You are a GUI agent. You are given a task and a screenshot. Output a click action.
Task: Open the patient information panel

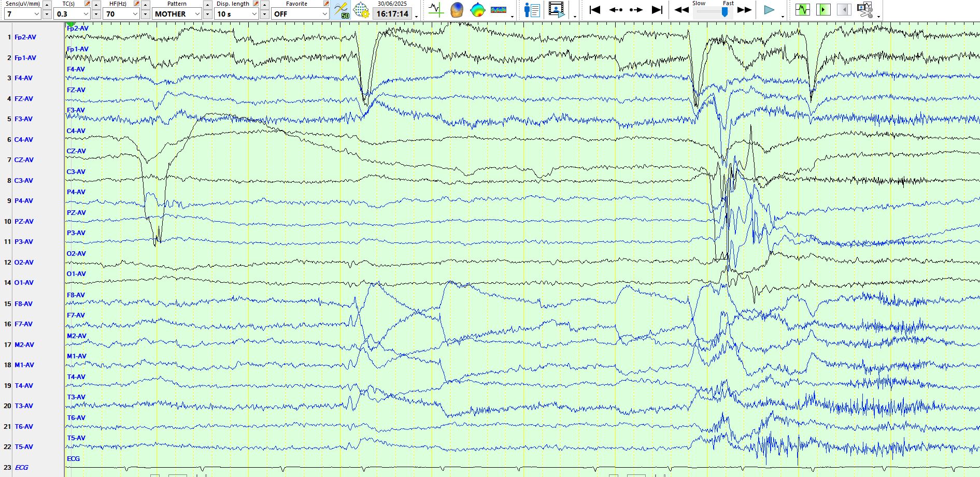click(532, 10)
